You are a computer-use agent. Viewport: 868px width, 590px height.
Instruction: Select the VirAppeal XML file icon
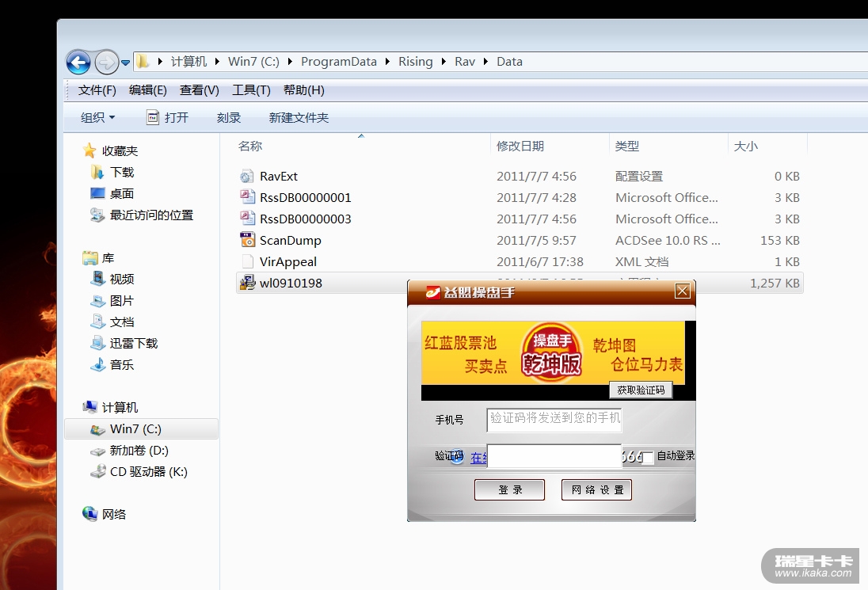[x=247, y=261]
